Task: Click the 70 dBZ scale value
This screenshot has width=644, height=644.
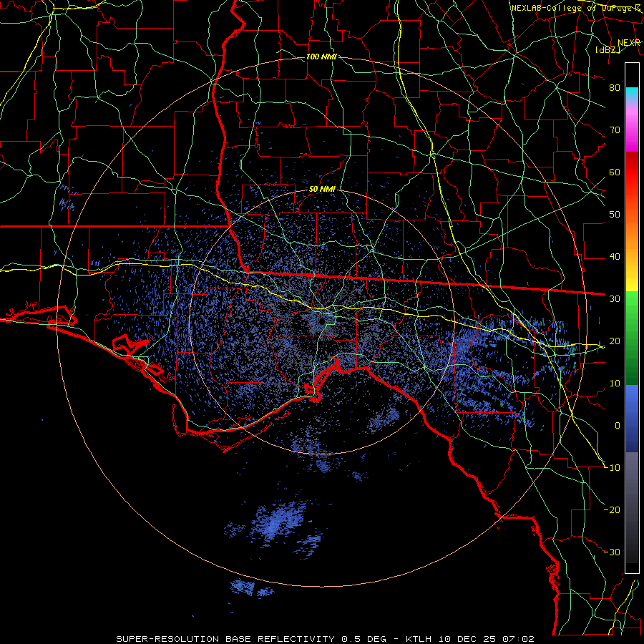Action: tap(615, 130)
